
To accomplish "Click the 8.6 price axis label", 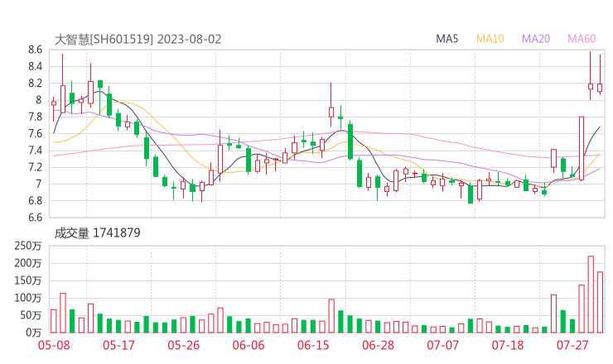I will pos(35,50).
